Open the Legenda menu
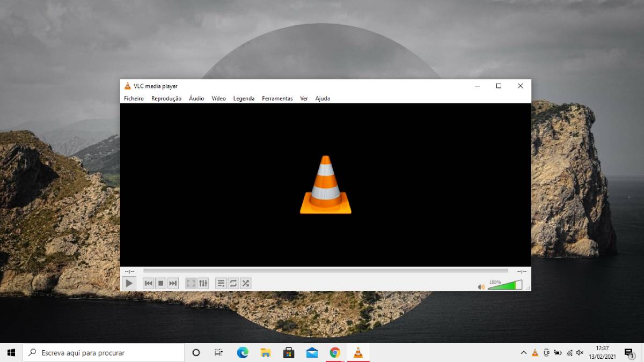The height and width of the screenshot is (362, 644). coord(244,99)
